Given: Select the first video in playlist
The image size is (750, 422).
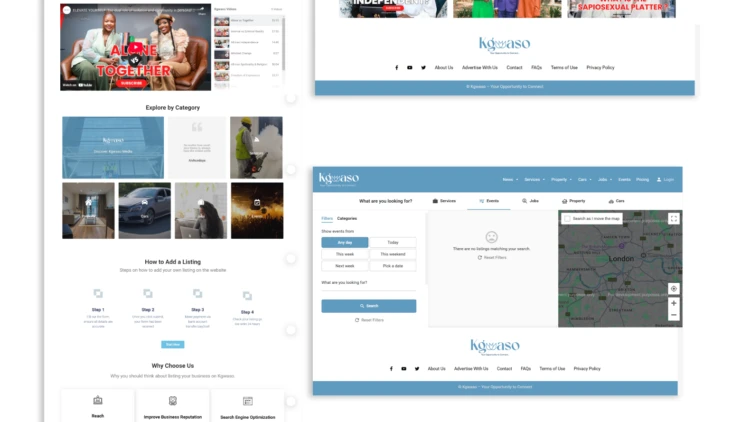Looking at the screenshot, I should click(247, 21).
